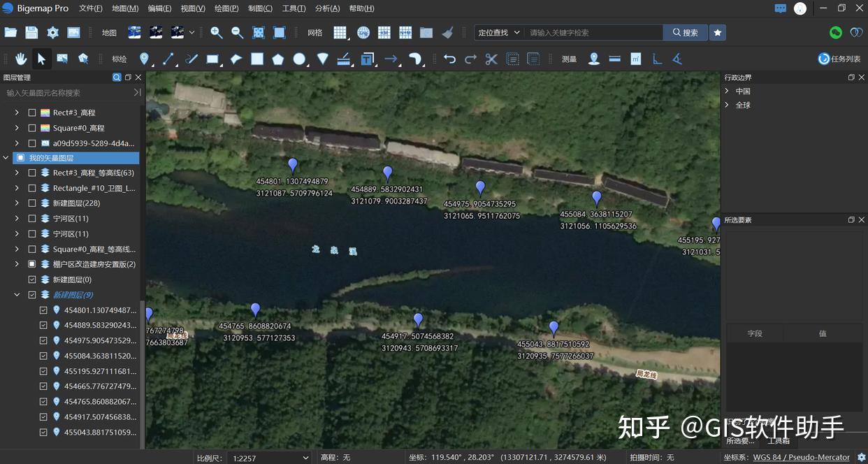Select the polyline drawing tool

click(x=168, y=59)
